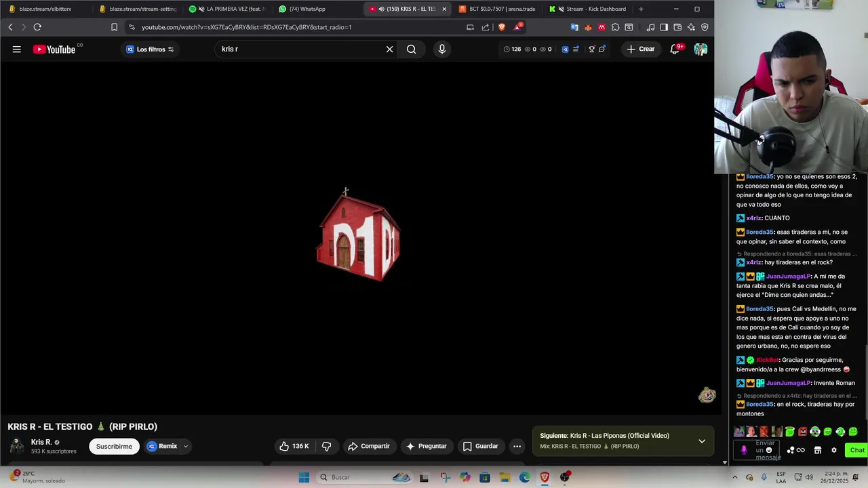Run search with the magnifier button
The height and width of the screenshot is (488, 868).
(412, 49)
